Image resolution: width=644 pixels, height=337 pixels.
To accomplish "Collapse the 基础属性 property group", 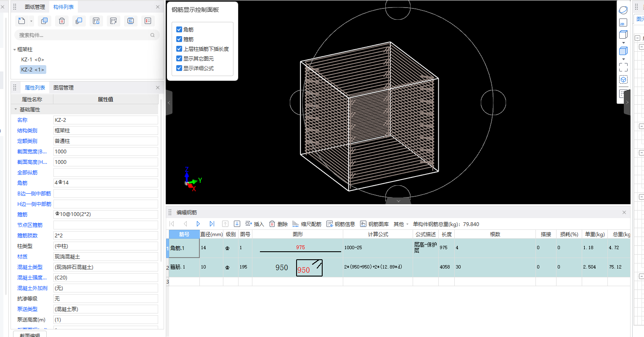I will coord(16,110).
